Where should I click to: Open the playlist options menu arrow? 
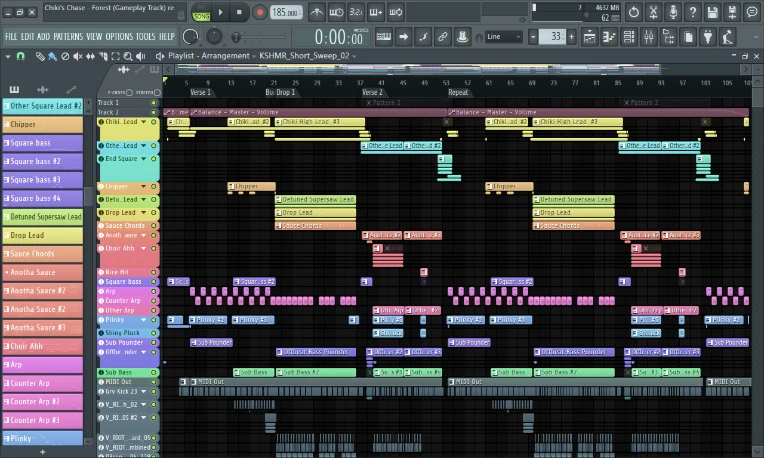coord(8,57)
